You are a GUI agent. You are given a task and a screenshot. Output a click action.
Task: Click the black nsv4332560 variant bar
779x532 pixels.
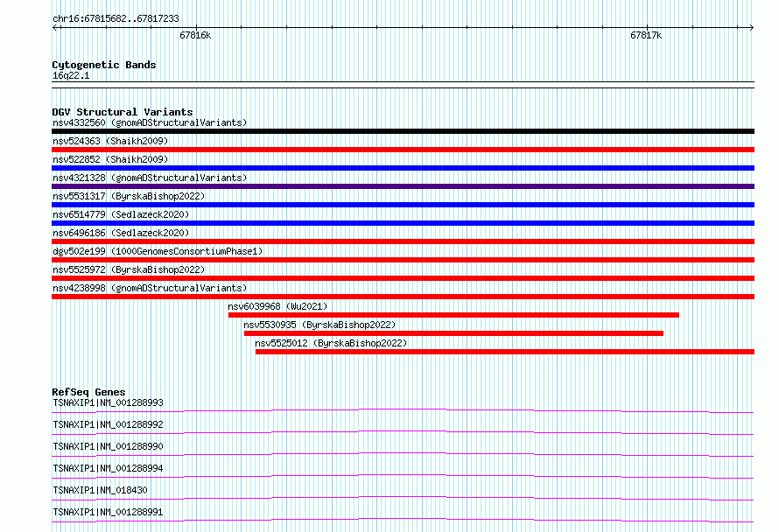[x=403, y=131]
